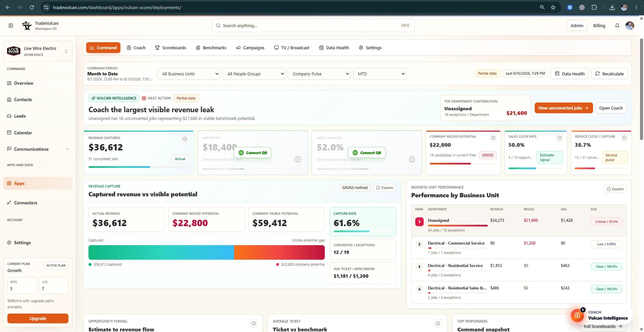Open Connectors in sidebar

[x=38, y=203]
